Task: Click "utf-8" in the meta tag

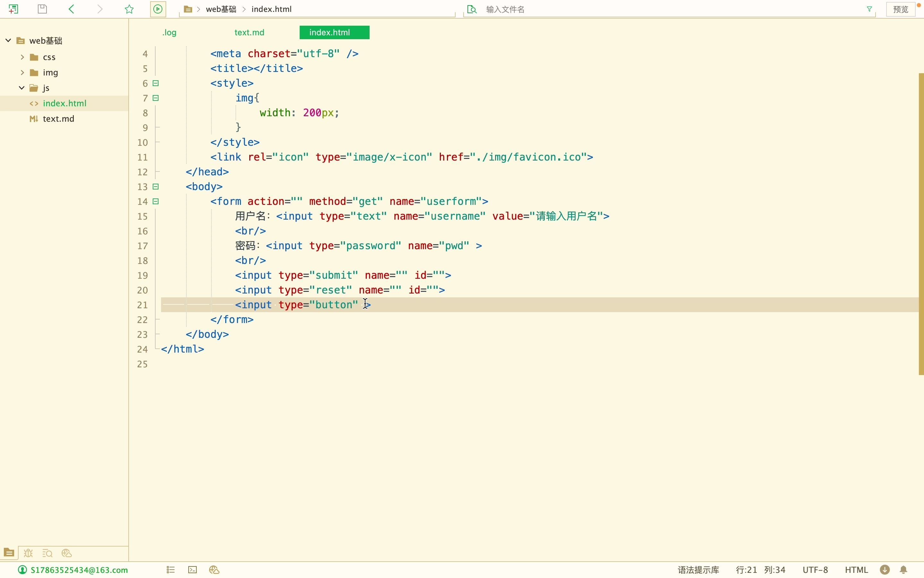Action: click(318, 54)
